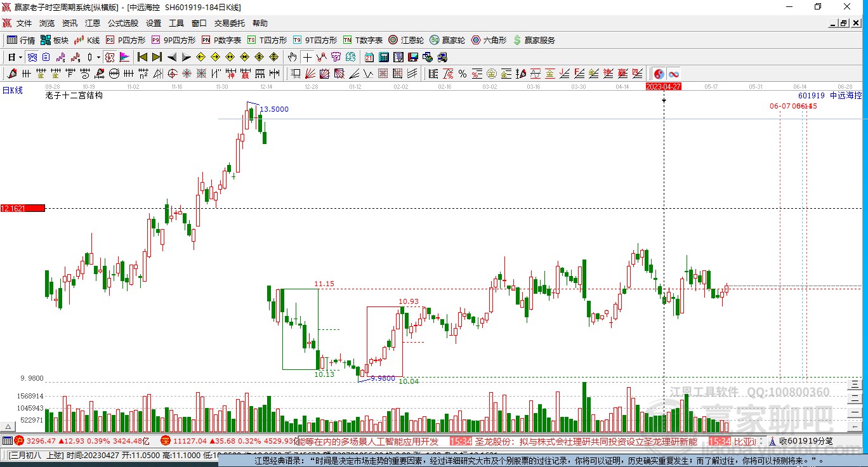Click the red floppy disk save icon

[x=412, y=57]
